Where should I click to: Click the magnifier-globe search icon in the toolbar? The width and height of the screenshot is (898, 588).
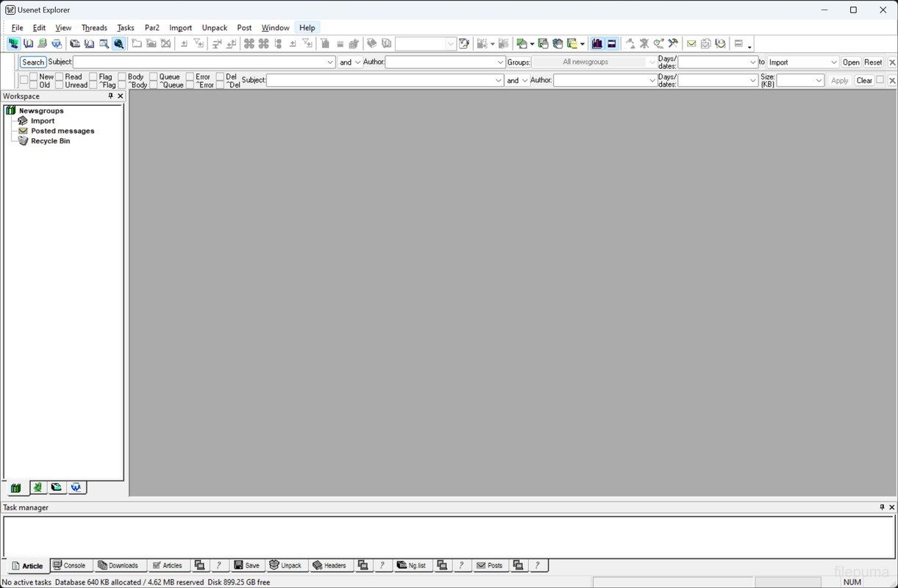(118, 44)
